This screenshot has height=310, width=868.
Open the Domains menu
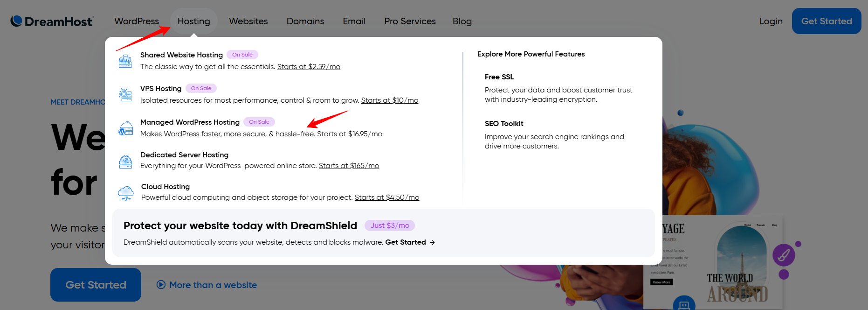tap(305, 21)
